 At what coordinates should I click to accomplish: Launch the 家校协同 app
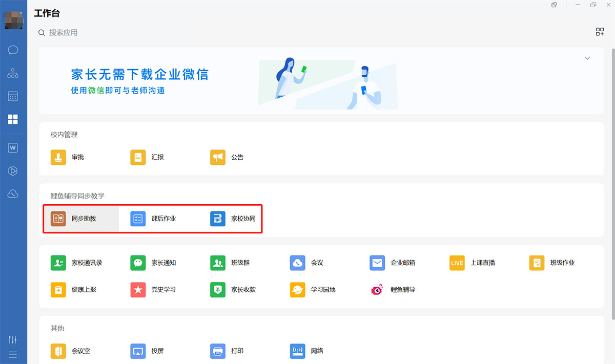233,219
